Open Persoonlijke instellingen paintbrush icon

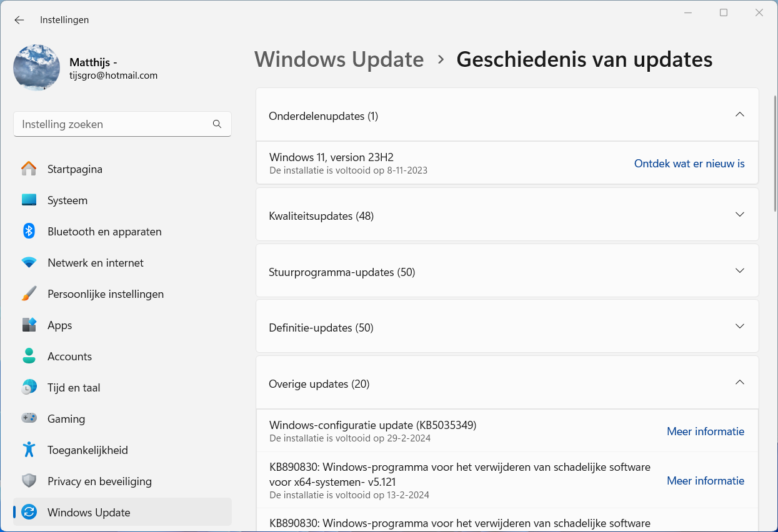point(29,294)
